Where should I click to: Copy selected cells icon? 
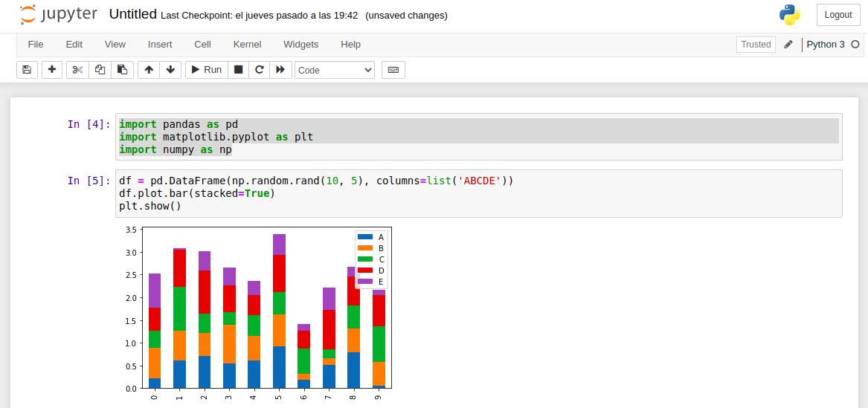click(x=100, y=70)
